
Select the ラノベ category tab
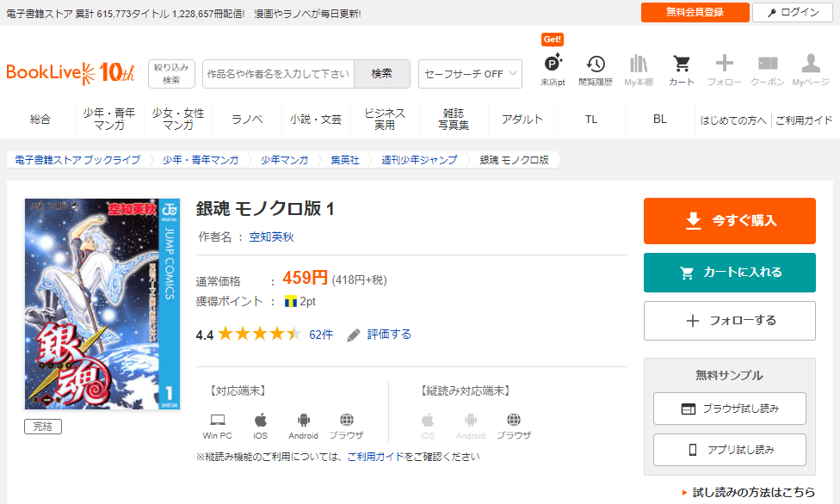[x=247, y=120]
